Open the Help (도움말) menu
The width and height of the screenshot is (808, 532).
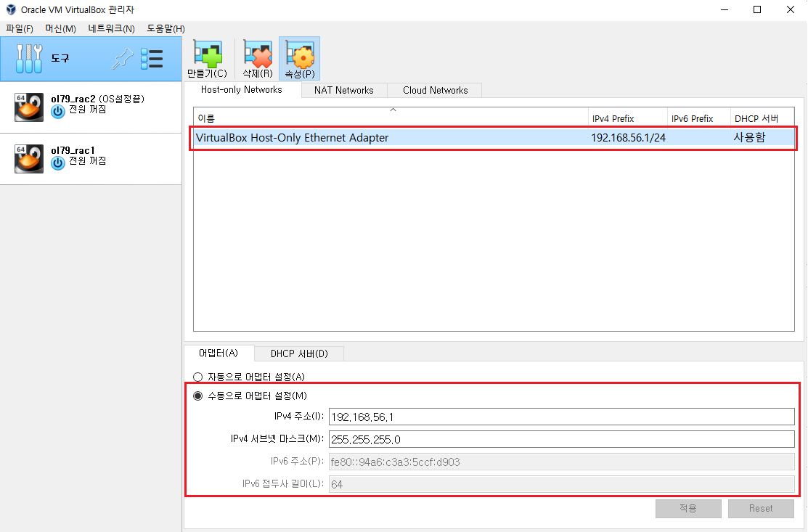(x=166, y=28)
